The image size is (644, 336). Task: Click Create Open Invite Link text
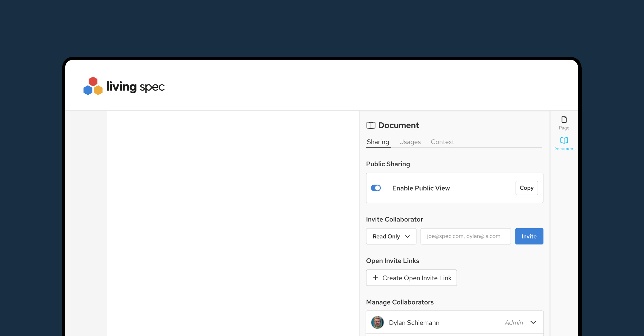pyautogui.click(x=416, y=278)
